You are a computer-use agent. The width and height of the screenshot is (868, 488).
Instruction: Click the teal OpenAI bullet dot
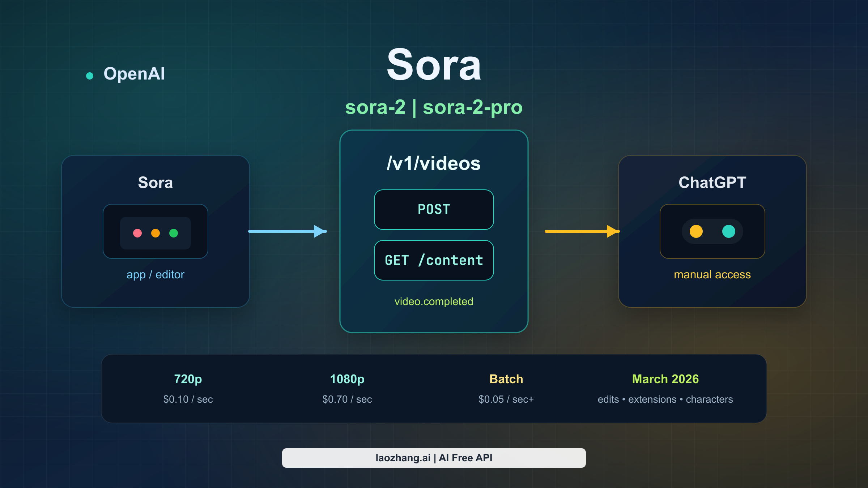pyautogui.click(x=89, y=75)
